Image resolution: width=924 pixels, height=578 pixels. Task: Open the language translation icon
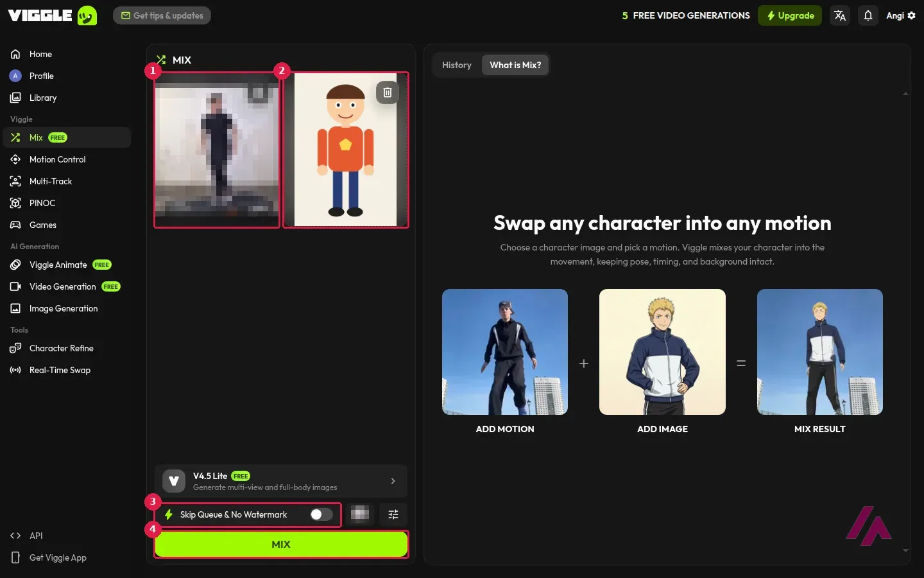point(840,15)
